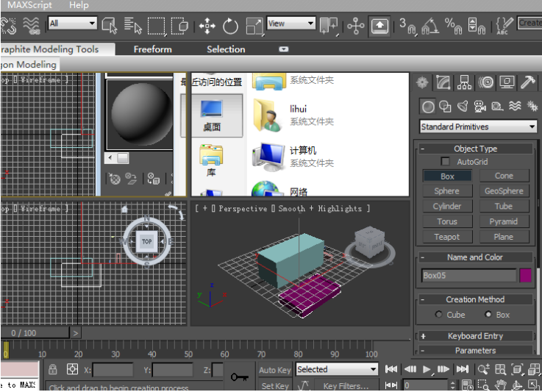
Task: Switch to the Freeform ribbon tab
Action: (x=152, y=49)
